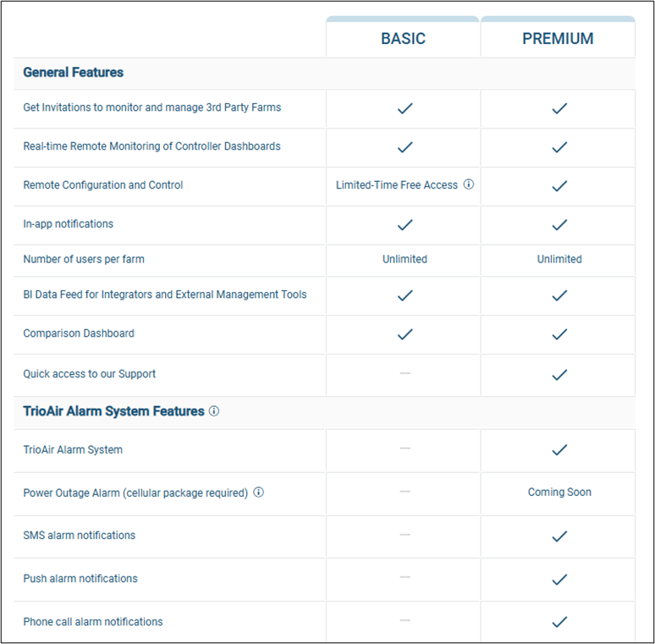Click info icon beside TrioAir Alarm System Features
Screen dimensions: 655x644
coord(214,411)
